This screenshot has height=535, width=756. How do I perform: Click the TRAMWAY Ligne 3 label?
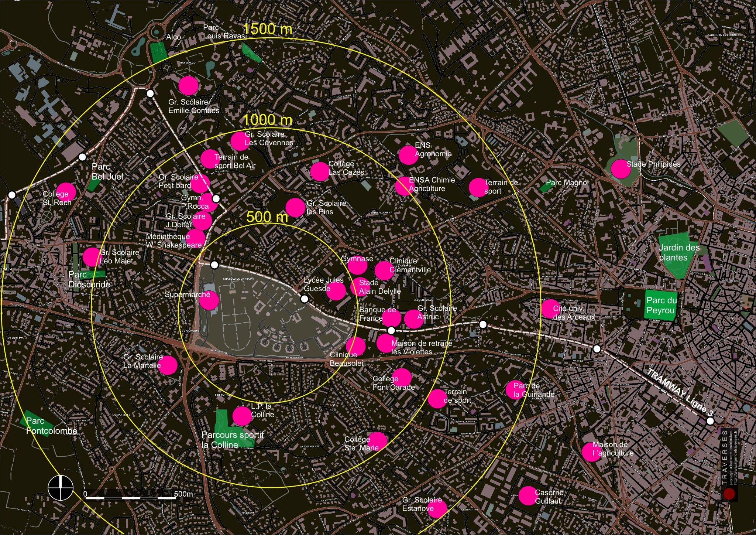pyautogui.click(x=680, y=392)
